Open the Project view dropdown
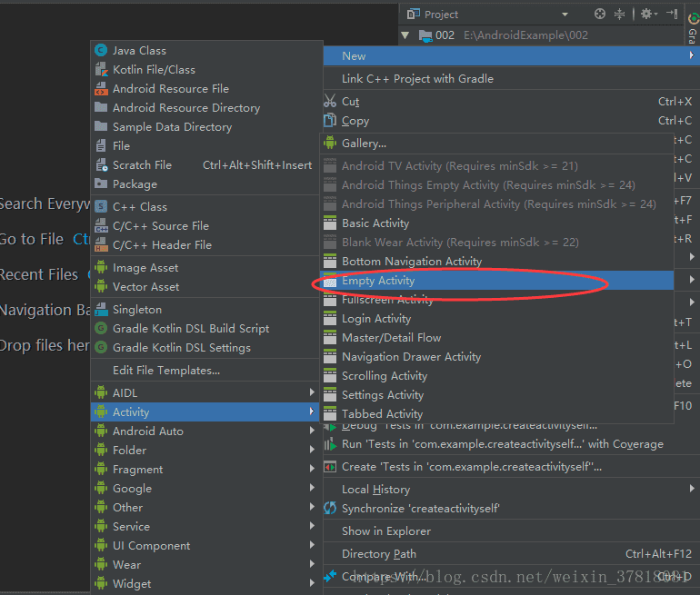This screenshot has width=700, height=595. (565, 15)
